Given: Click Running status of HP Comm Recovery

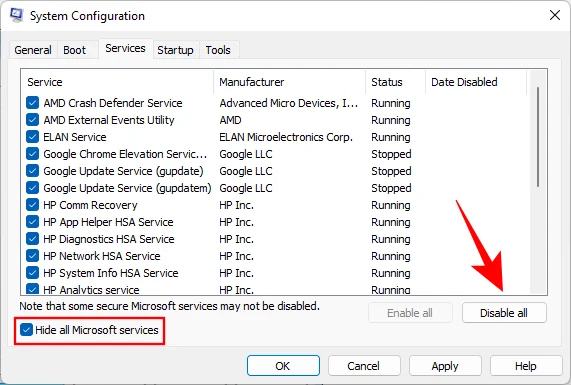Looking at the screenshot, I should pos(391,205).
